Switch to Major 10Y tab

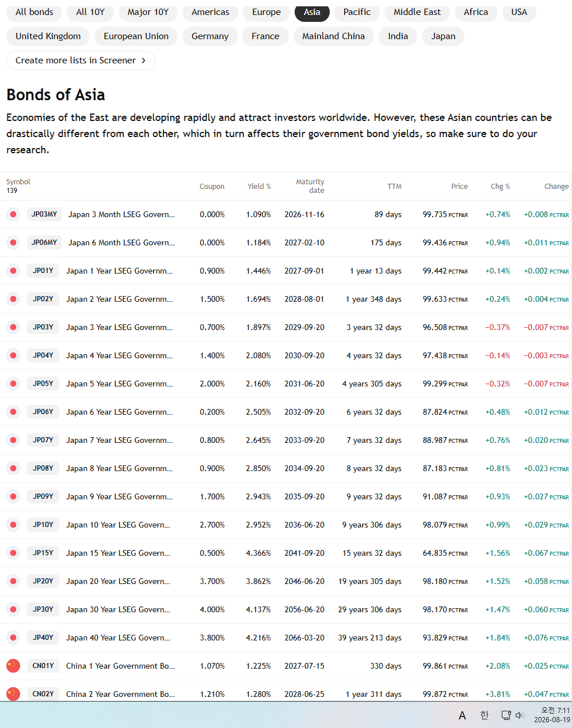coord(148,12)
